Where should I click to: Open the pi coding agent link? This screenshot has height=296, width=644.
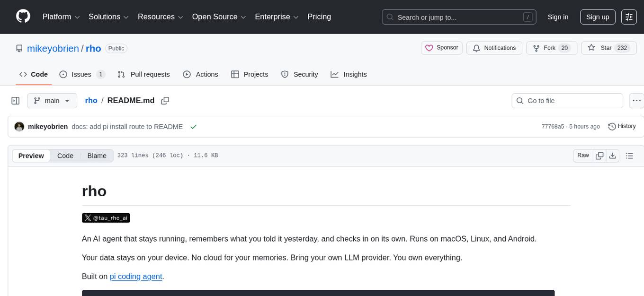point(136,276)
